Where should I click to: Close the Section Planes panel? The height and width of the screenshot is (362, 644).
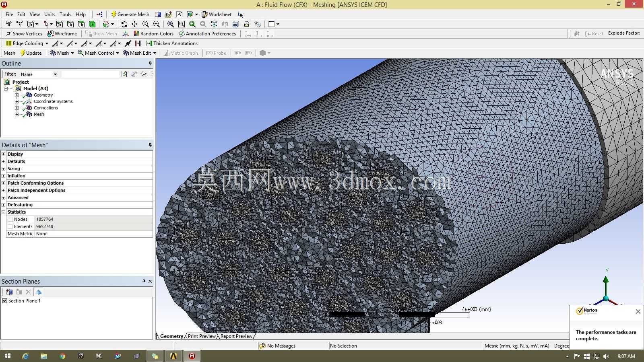tap(150, 282)
